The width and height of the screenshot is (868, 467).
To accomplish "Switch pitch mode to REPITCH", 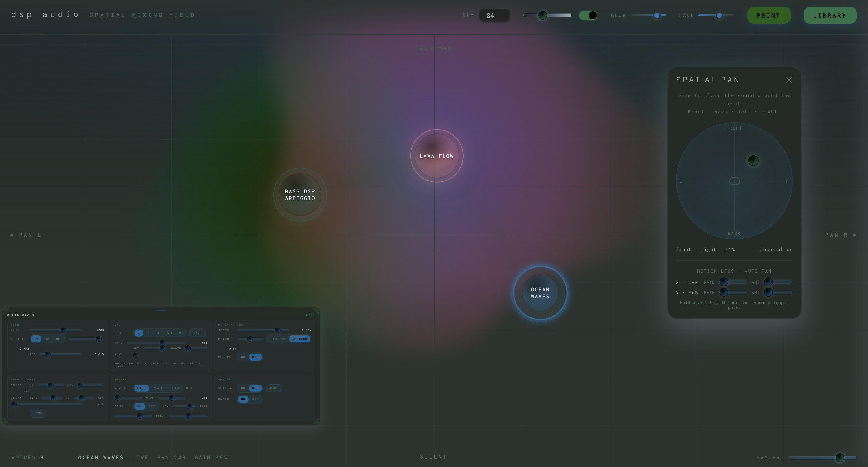I will [299, 339].
